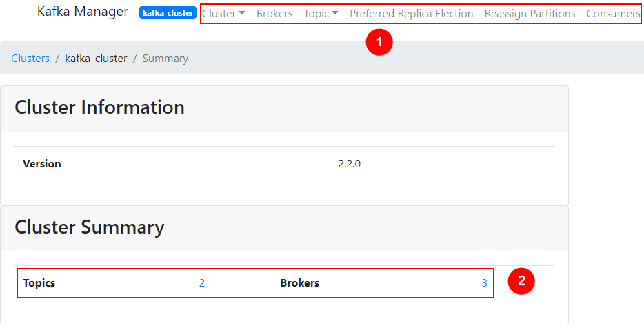Open Preferred Replica Election page

pos(411,14)
